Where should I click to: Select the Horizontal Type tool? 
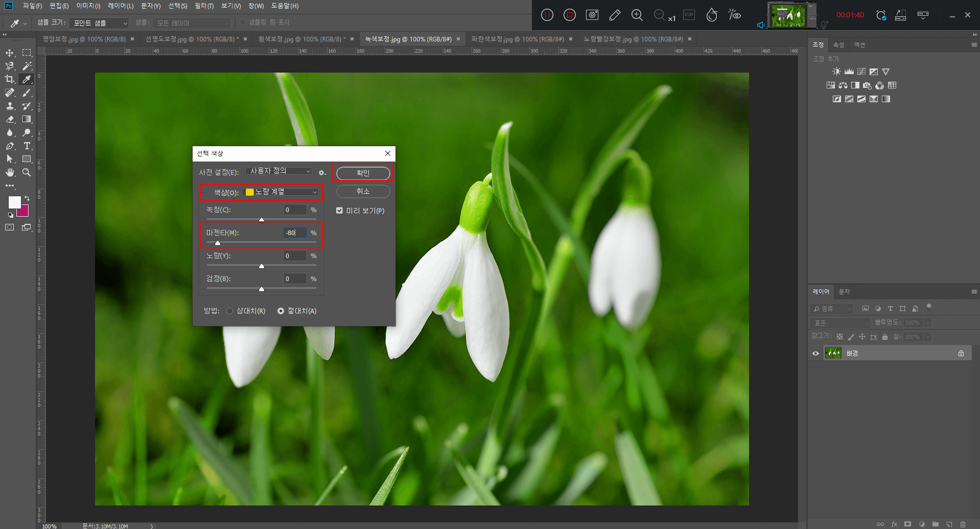tap(27, 146)
